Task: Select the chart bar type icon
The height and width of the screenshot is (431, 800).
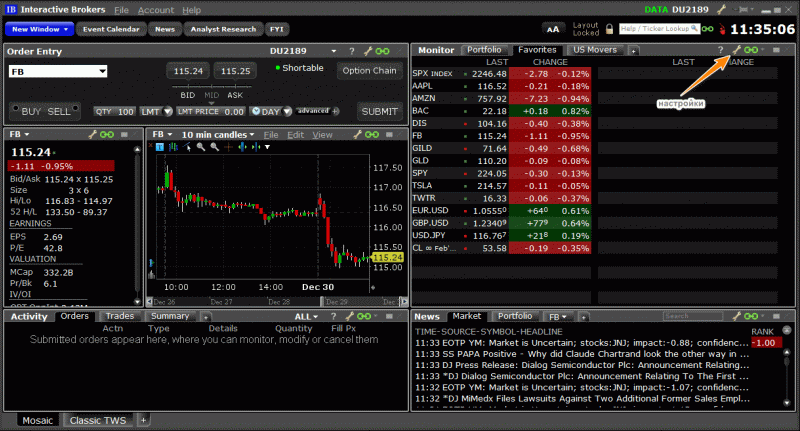Action: point(173,147)
